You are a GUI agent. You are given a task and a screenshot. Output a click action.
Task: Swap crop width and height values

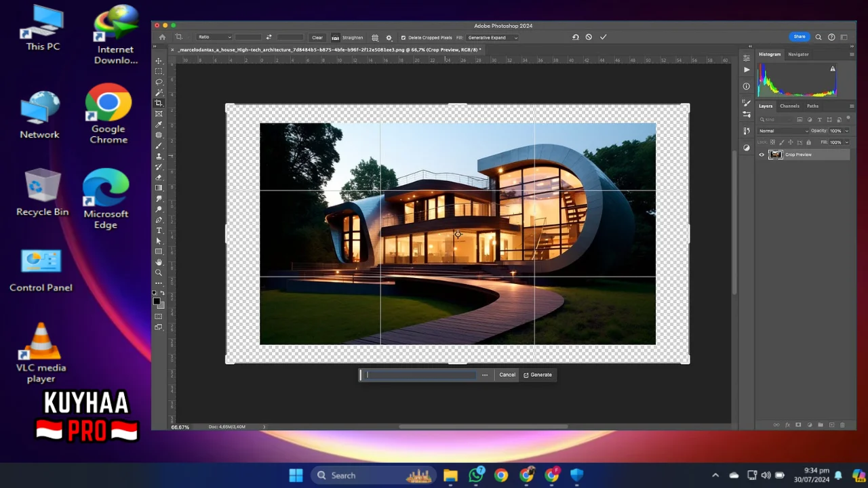[x=269, y=37]
